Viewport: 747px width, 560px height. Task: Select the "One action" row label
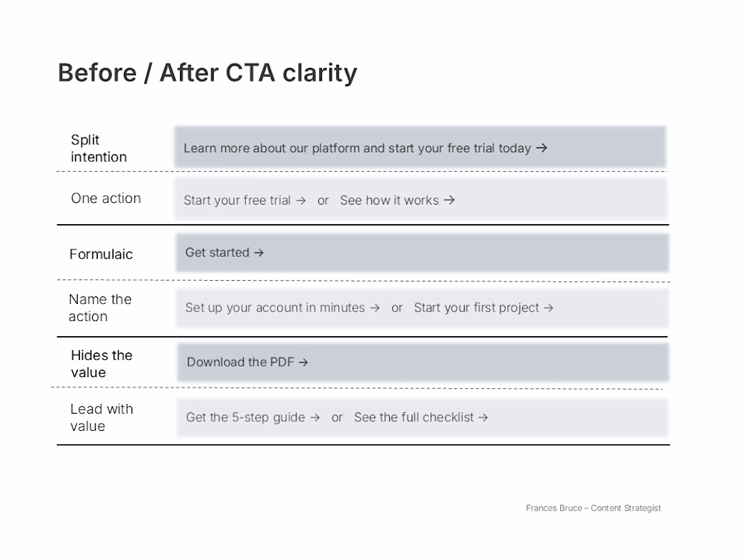point(106,198)
